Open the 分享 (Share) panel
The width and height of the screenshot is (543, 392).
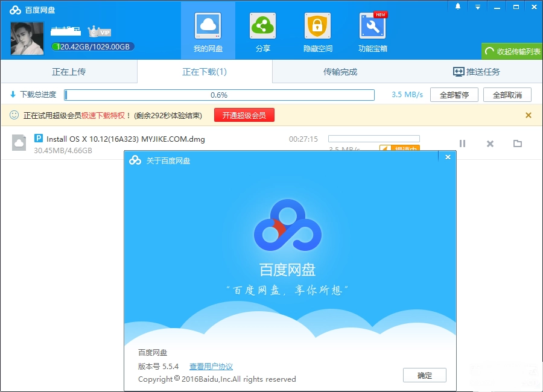coord(262,30)
